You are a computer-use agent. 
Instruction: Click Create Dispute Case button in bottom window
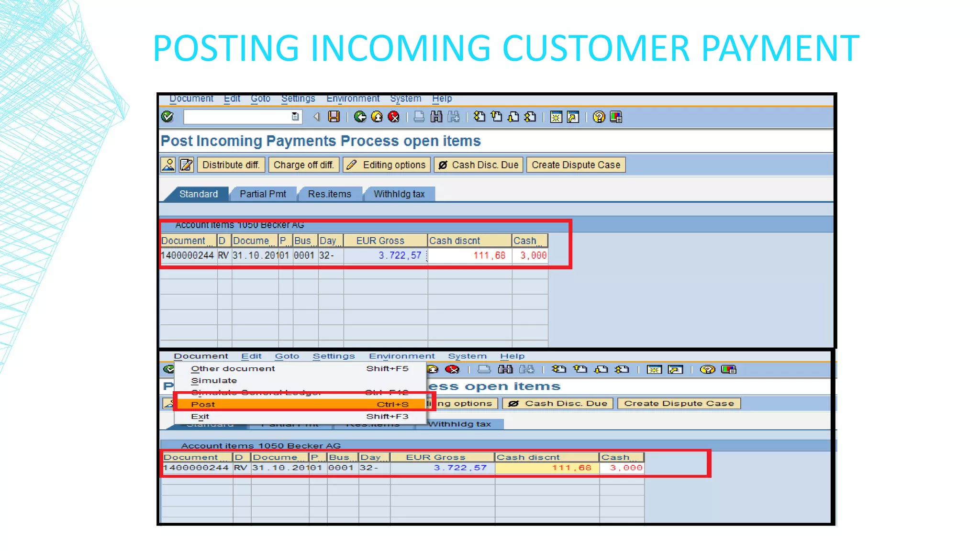click(x=679, y=403)
